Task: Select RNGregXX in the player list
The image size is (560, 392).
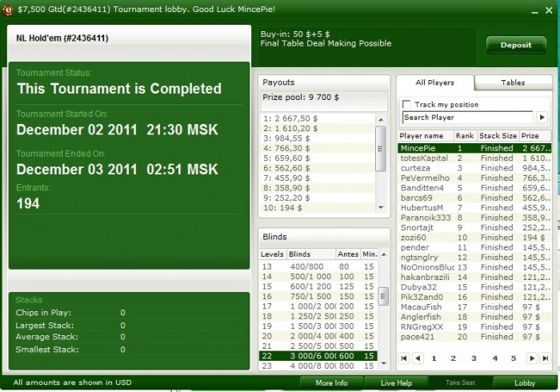Action: pos(474,326)
